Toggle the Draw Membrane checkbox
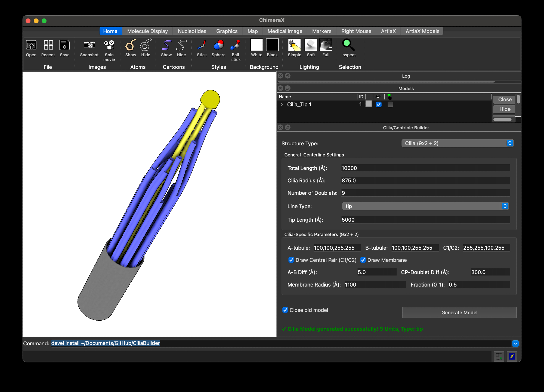The width and height of the screenshot is (544, 392). [363, 260]
